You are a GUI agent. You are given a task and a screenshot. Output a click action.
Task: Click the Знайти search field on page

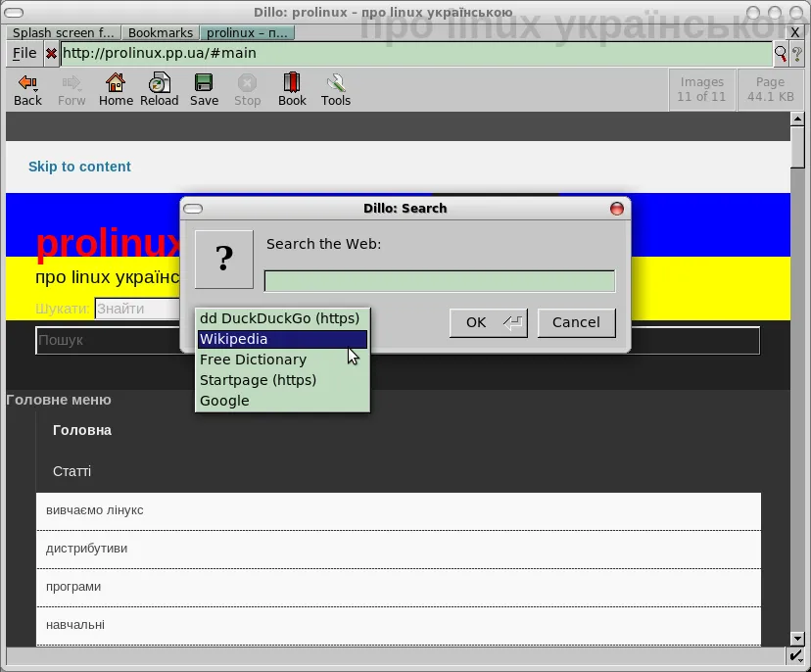(x=137, y=309)
